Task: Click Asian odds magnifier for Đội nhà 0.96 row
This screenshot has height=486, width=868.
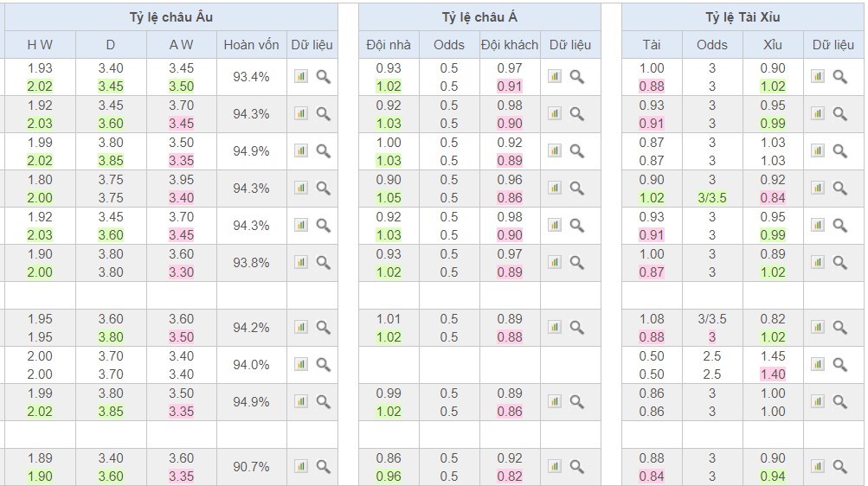Action: pyautogui.click(x=577, y=466)
